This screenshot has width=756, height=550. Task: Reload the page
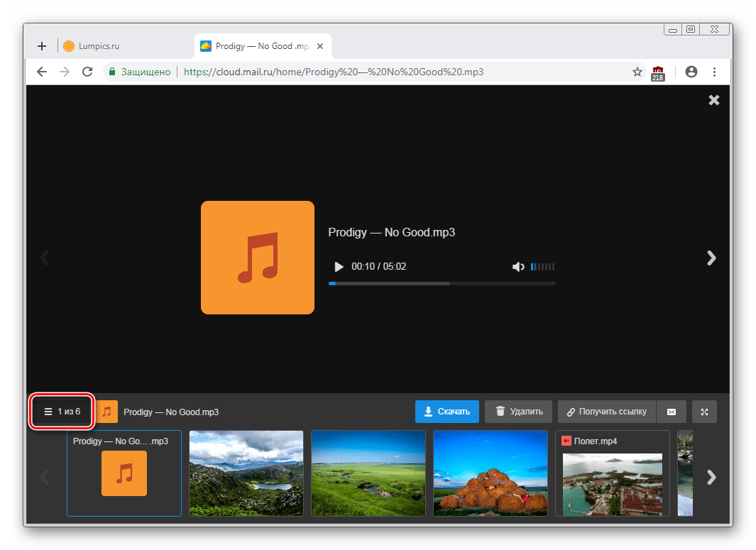[87, 72]
